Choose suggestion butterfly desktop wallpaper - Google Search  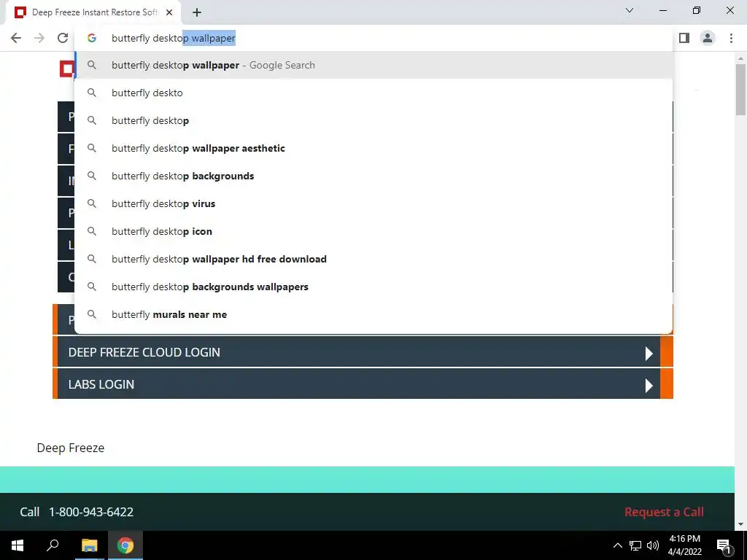374,65
